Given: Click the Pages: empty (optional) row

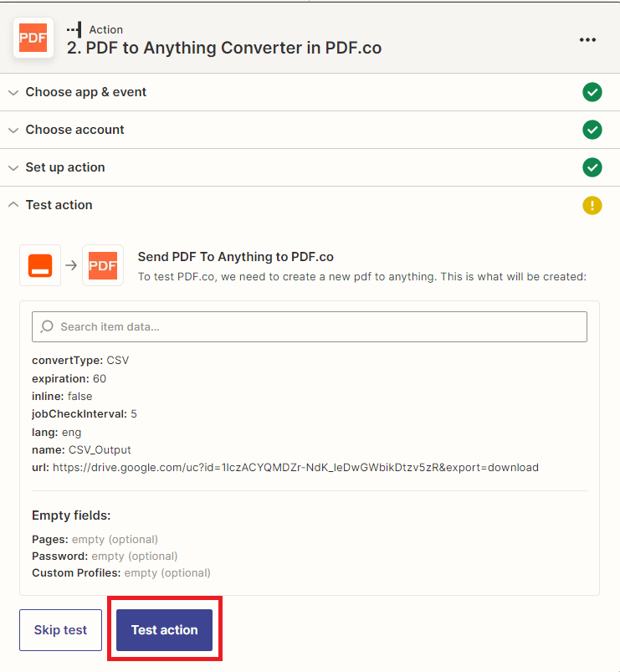Looking at the screenshot, I should [x=95, y=539].
